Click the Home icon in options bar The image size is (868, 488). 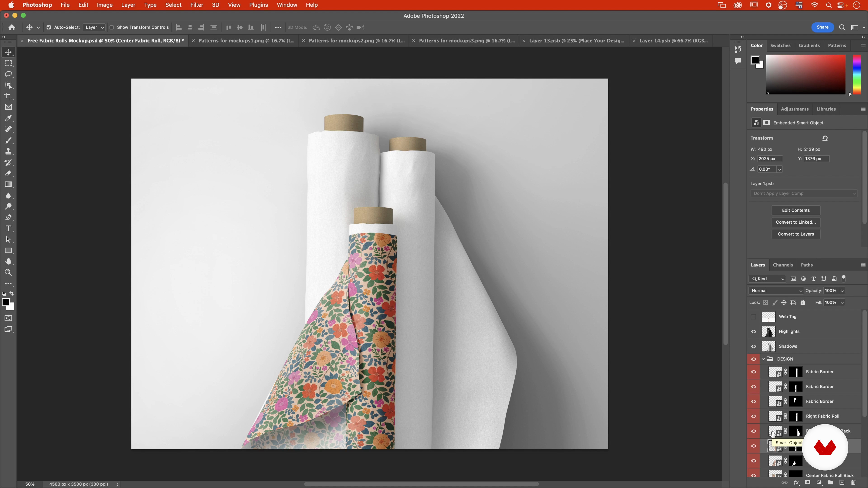[12, 27]
